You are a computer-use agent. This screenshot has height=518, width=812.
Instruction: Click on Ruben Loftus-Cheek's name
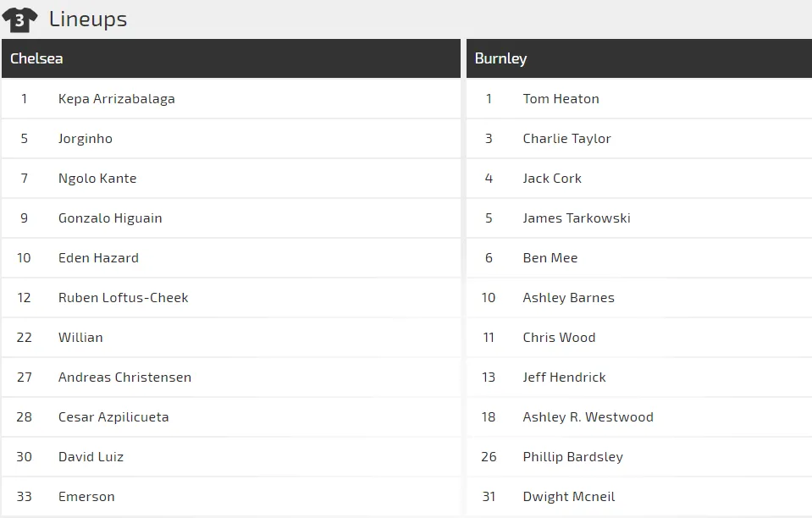123,298
